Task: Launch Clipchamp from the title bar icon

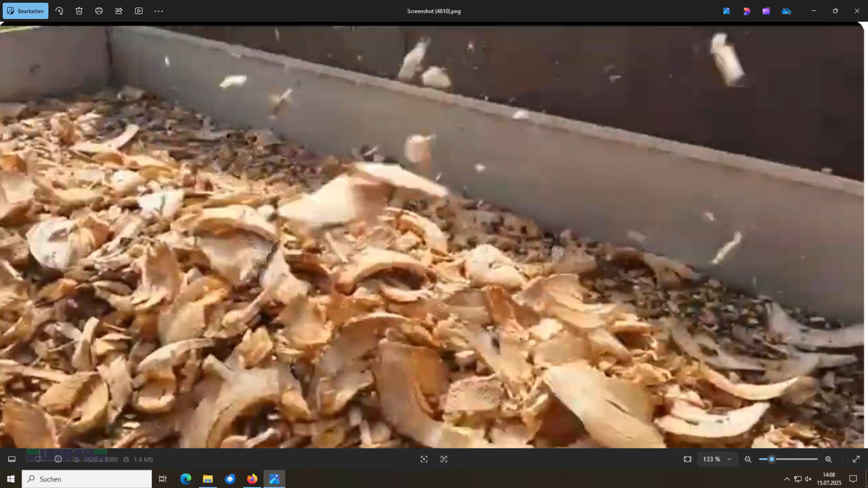Action: coord(766,11)
